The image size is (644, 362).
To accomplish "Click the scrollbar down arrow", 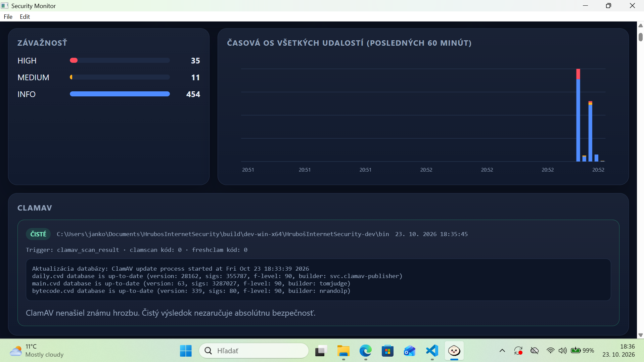I will pos(640,335).
